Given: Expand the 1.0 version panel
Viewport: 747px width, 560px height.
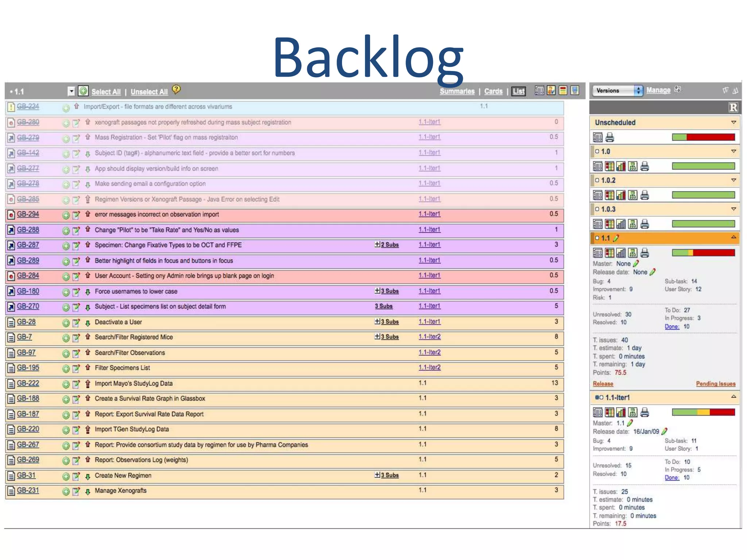Looking at the screenshot, I should (x=734, y=151).
